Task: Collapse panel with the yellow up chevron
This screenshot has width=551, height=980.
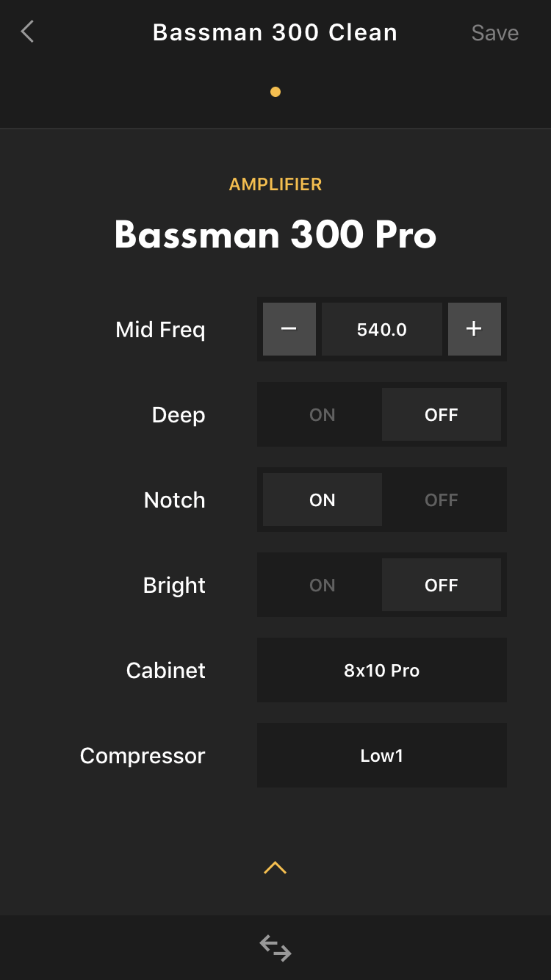Action: 275,868
